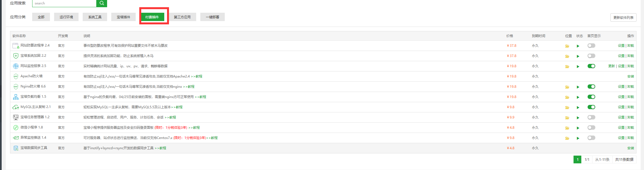Viewport: 644px width, 170px height.
Task: Open folder icon for Nginx防火墙 row
Action: click(x=567, y=87)
